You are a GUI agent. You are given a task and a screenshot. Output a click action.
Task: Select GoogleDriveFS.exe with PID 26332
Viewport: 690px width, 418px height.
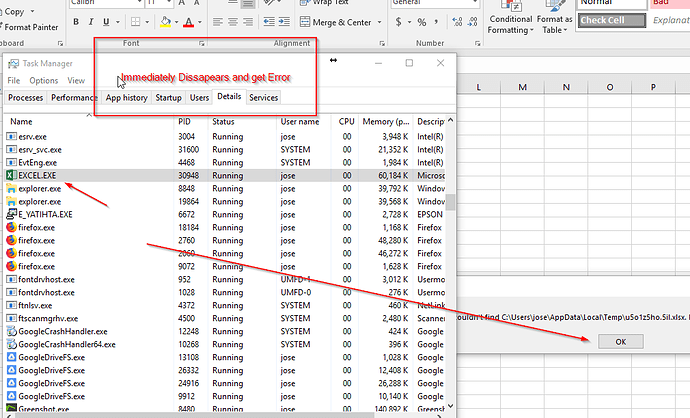point(225,370)
